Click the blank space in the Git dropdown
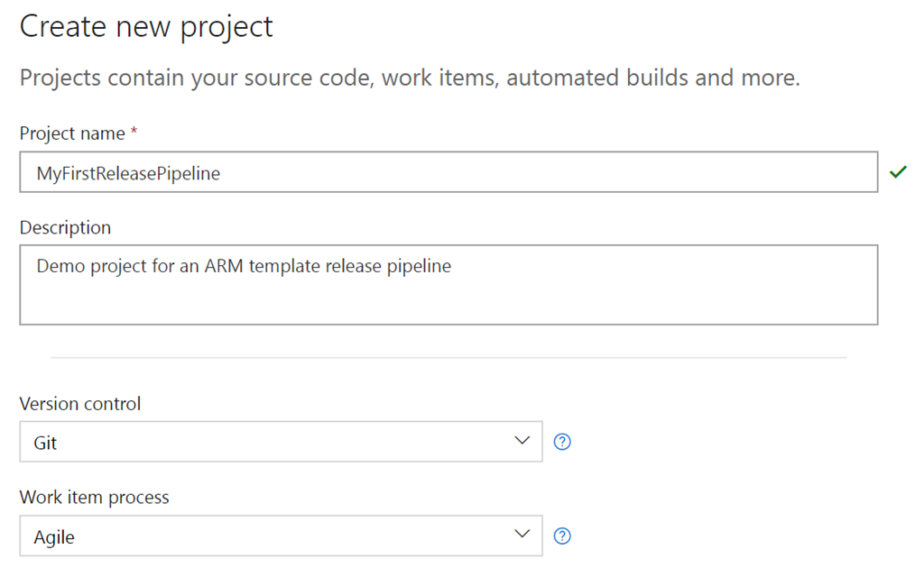 tap(271, 442)
